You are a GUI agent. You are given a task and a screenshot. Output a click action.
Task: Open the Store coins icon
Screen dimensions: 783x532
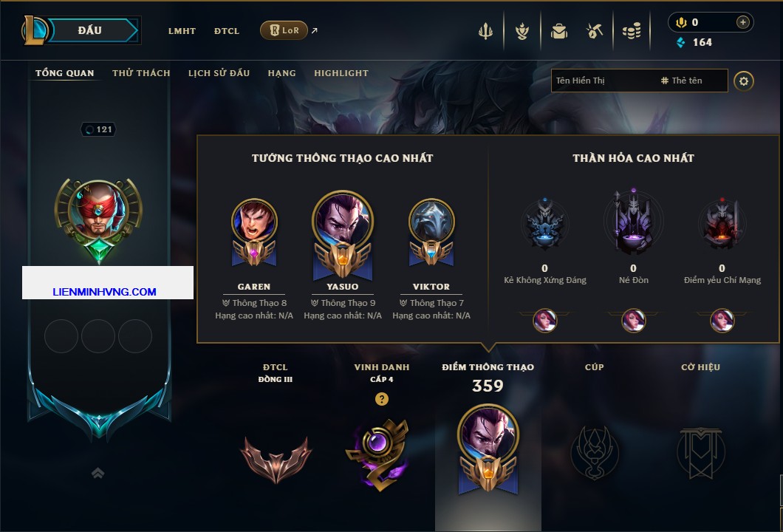pyautogui.click(x=632, y=31)
